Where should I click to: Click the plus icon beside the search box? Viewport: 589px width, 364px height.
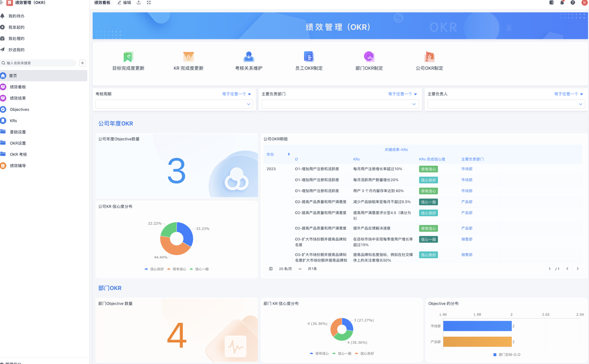click(x=82, y=63)
